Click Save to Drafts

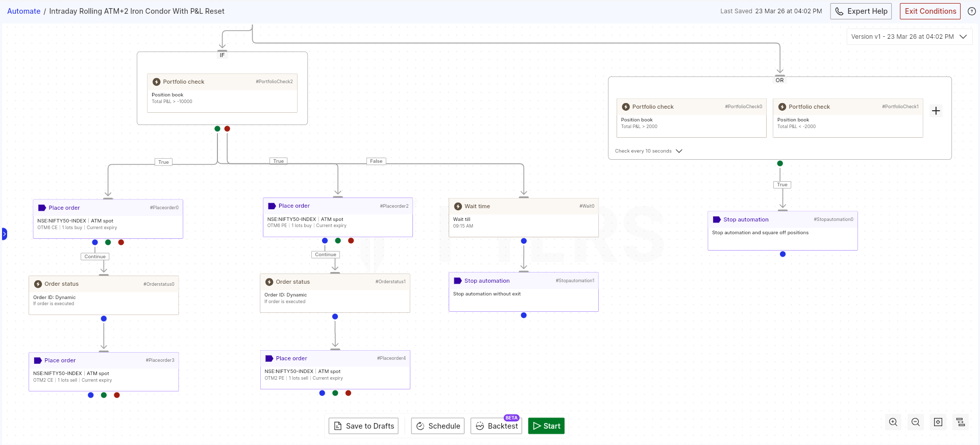tap(363, 426)
